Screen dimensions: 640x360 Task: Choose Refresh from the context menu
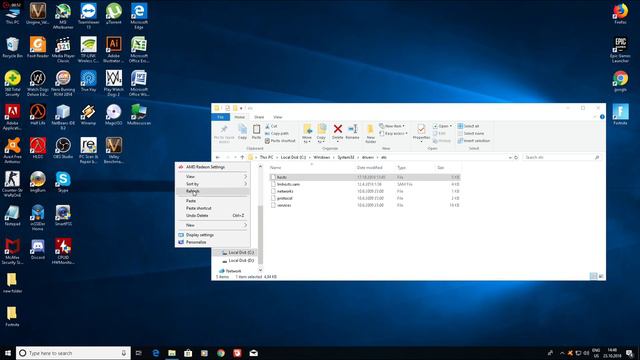(x=212, y=191)
